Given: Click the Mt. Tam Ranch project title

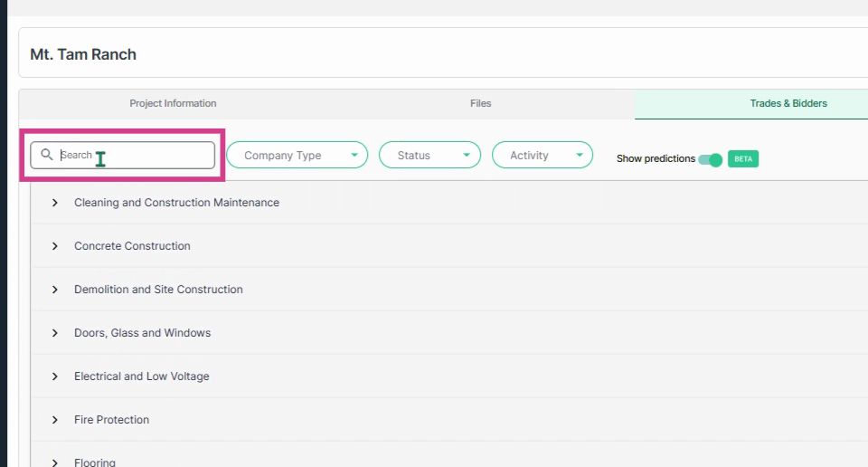Looking at the screenshot, I should pyautogui.click(x=83, y=54).
